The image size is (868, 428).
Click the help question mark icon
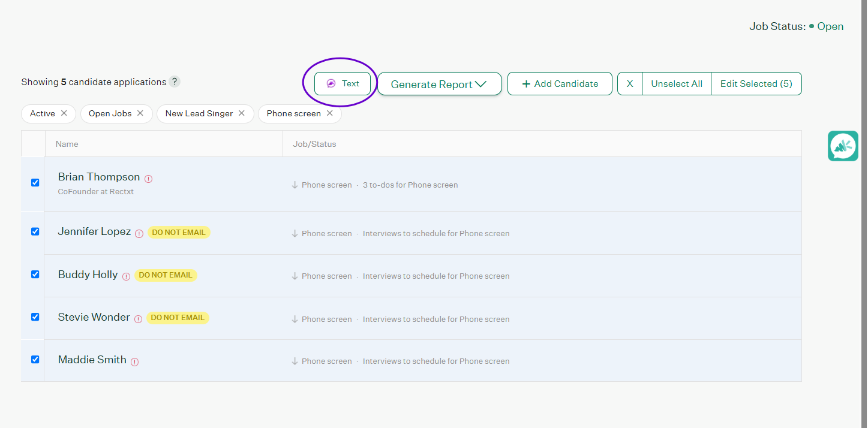[174, 82]
